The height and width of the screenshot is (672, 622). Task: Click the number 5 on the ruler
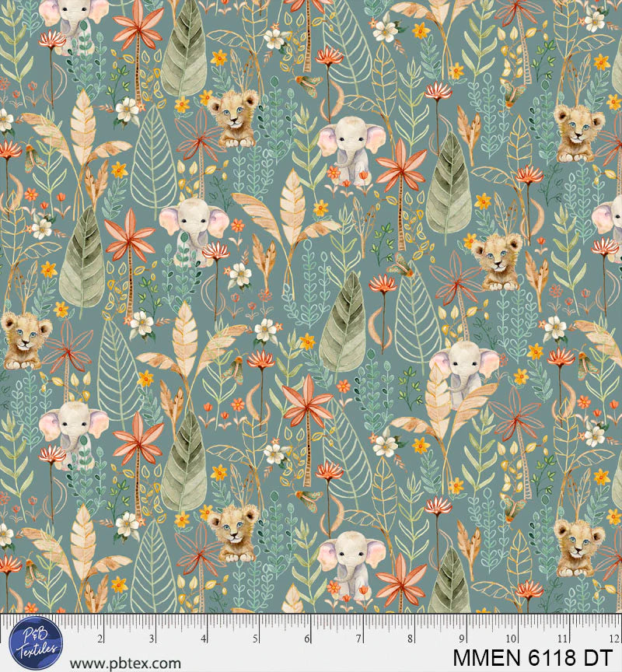[256, 639]
